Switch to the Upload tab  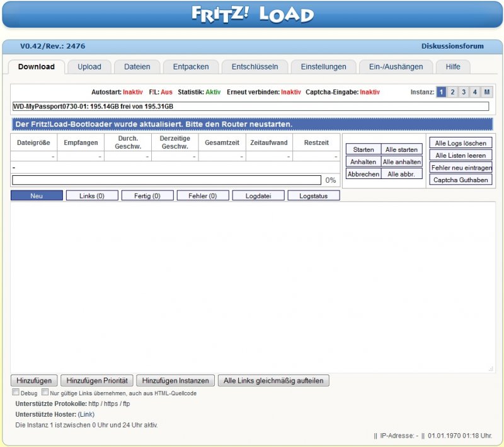click(89, 67)
